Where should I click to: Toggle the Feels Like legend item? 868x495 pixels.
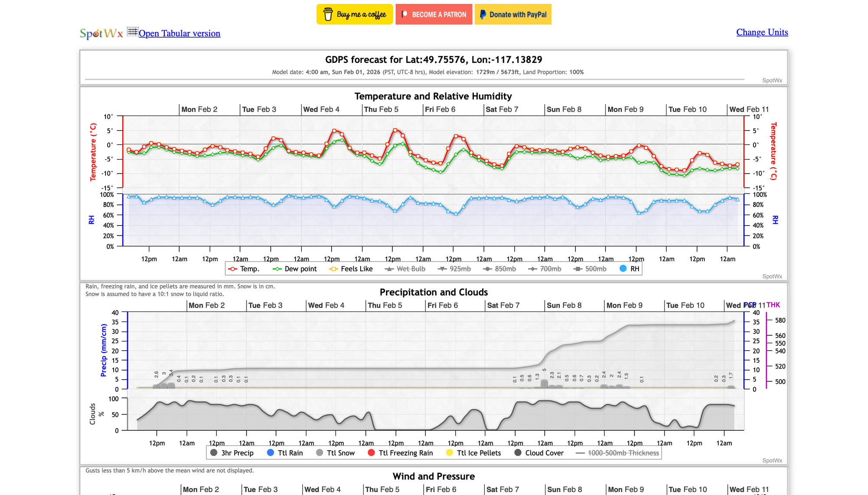351,269
